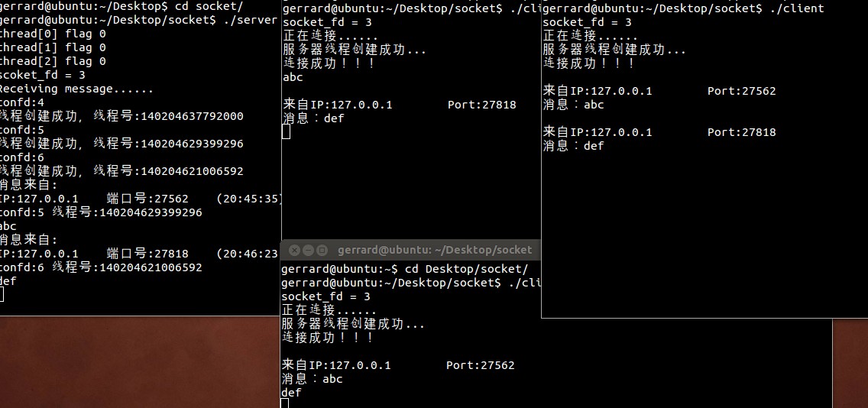Click '消息:def' in the abc-sender client
This screenshot has width=868, height=408.
click(313, 118)
